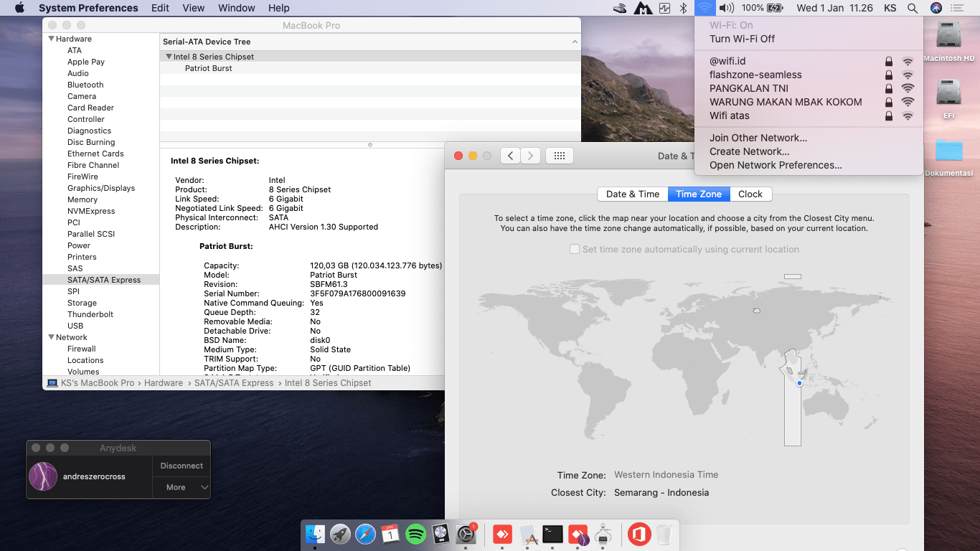Viewport: 980px width, 551px height.
Task: Collapse Intel 8 Series Chipset tree node
Action: click(x=169, y=57)
